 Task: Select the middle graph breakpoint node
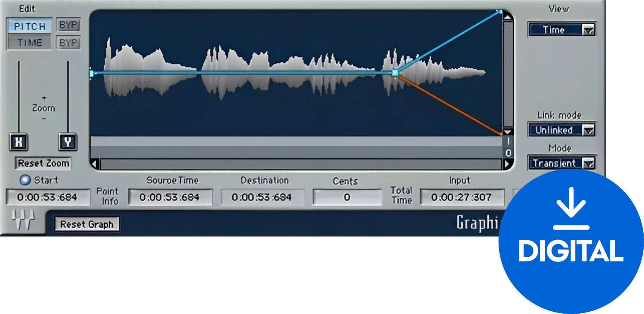[395, 73]
